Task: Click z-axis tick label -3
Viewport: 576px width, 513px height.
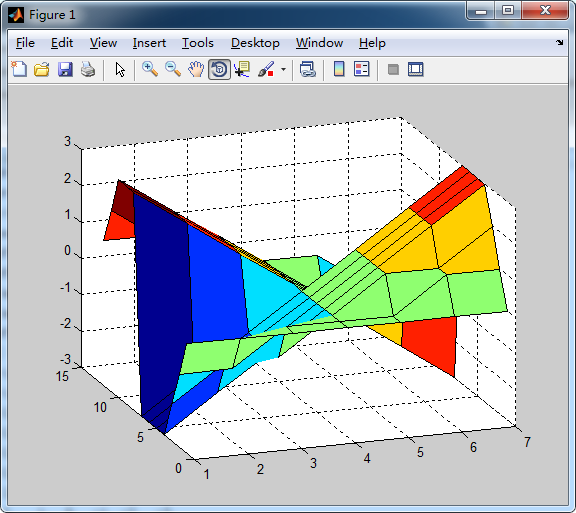Action: (x=65, y=359)
